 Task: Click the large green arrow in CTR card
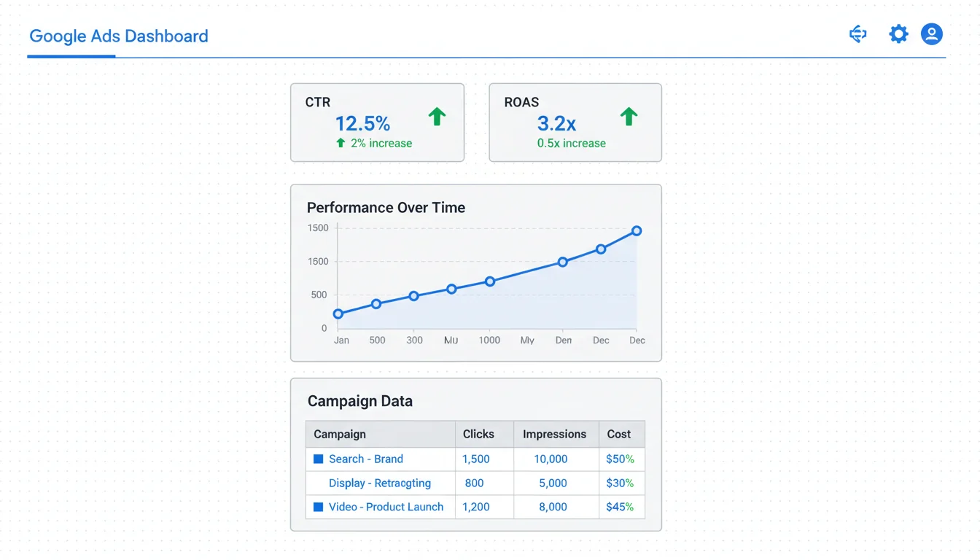coord(437,117)
